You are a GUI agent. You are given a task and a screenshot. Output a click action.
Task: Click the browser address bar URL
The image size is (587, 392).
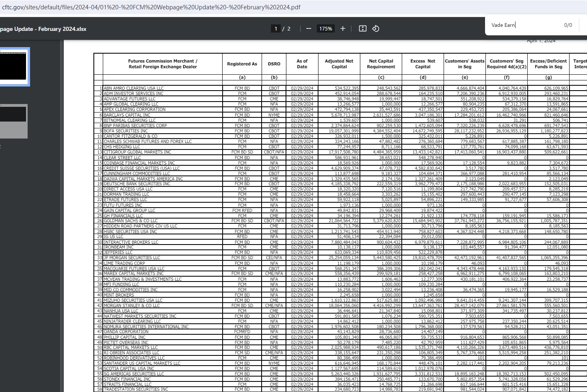coord(151,7)
